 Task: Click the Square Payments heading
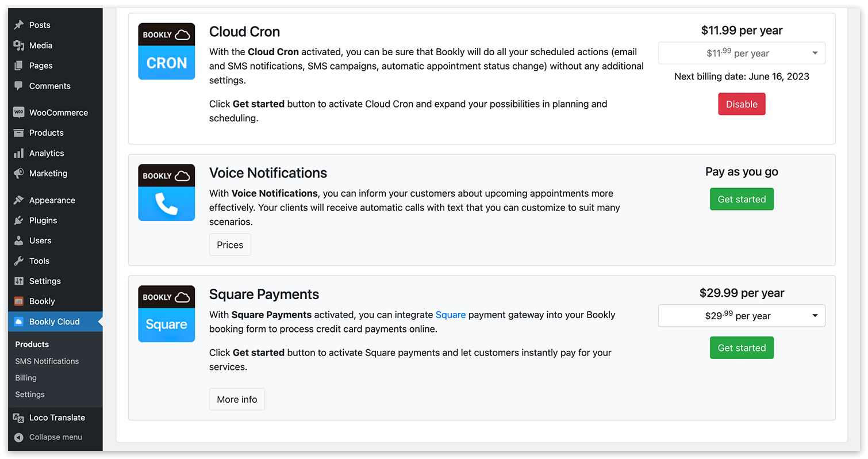click(264, 294)
